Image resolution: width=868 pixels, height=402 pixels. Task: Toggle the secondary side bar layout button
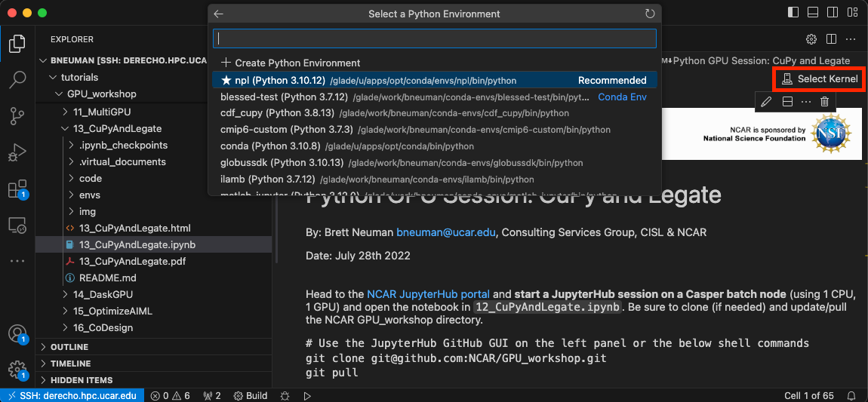pyautogui.click(x=832, y=13)
